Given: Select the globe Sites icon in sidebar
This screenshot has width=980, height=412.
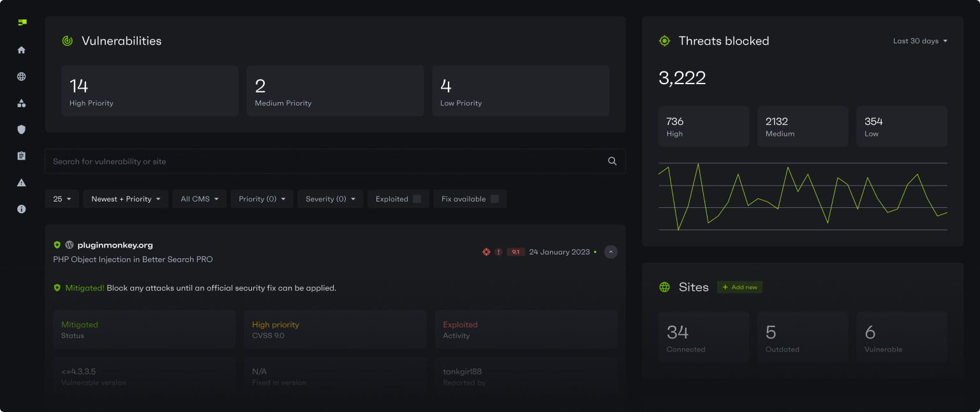Looking at the screenshot, I should click(21, 76).
